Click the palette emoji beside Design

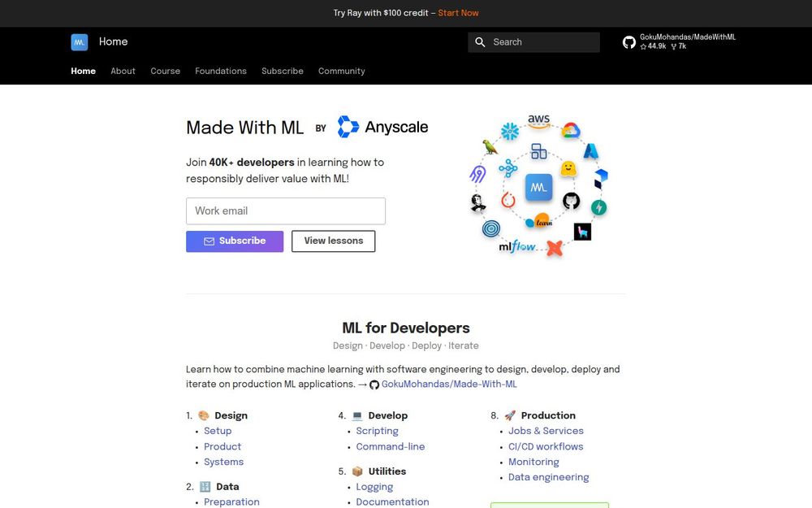point(204,415)
